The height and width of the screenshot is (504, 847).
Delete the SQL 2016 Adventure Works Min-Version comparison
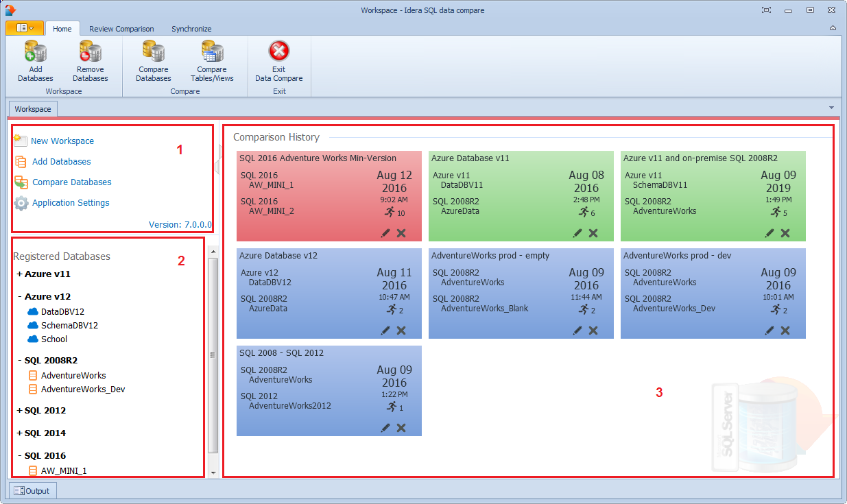(x=401, y=233)
